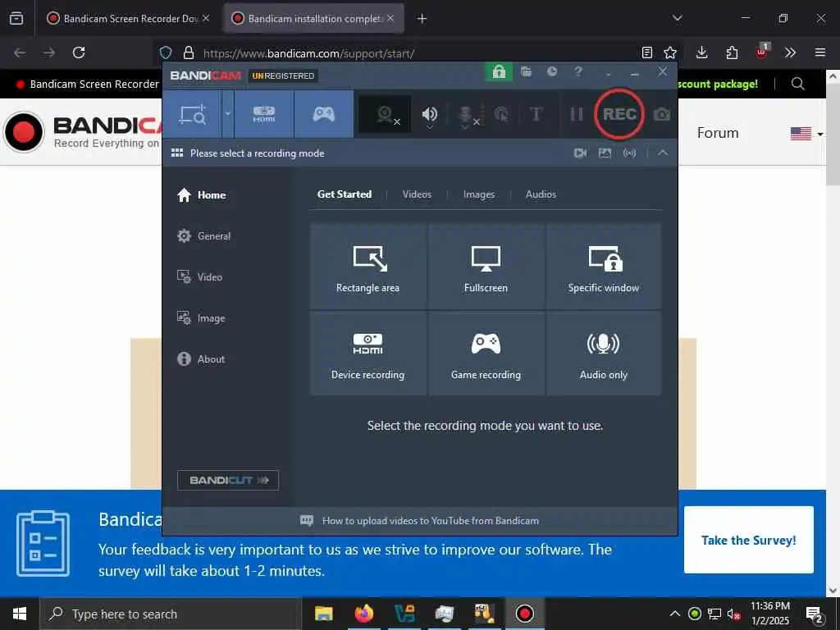Image resolution: width=840 pixels, height=630 pixels.
Task: Open Video settings in sidebar
Action: pyautogui.click(x=199, y=277)
